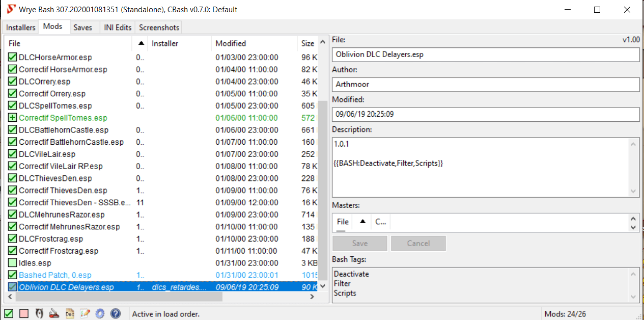Click the pink square status bar icon
This screenshot has width=644, height=320.
pyautogui.click(x=24, y=314)
